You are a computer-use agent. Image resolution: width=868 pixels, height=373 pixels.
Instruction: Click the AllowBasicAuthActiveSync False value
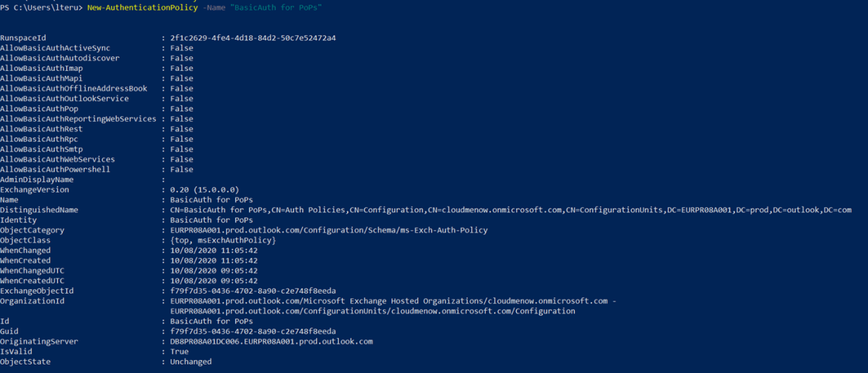pos(181,48)
